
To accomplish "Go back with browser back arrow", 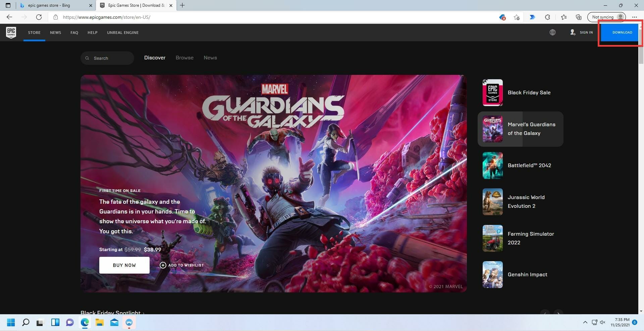I will pos(9,17).
